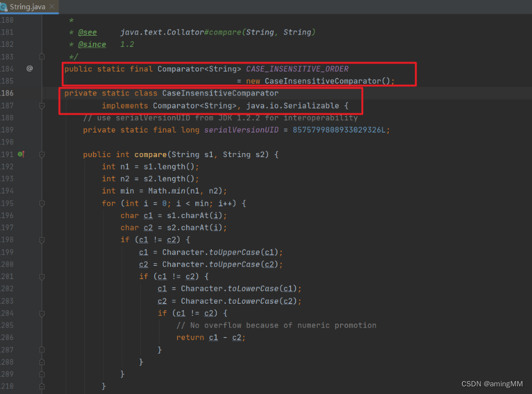The width and height of the screenshot is (532, 394).
Task: Click the value 8575799808933029326L
Action: point(339,130)
